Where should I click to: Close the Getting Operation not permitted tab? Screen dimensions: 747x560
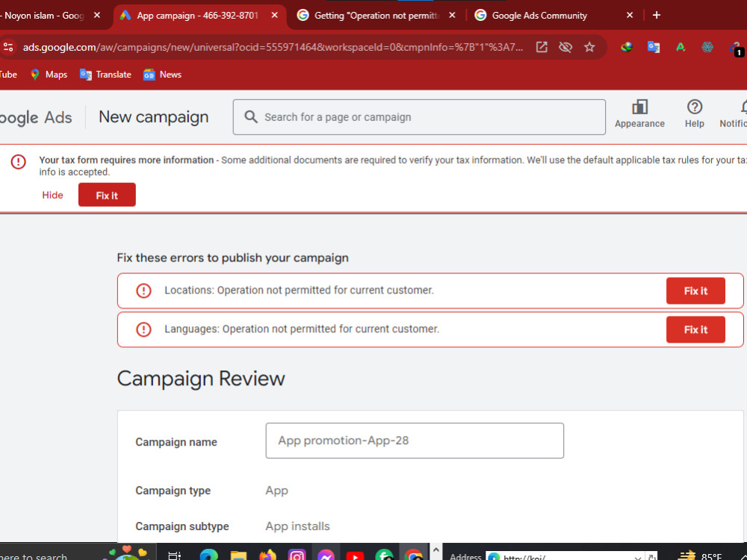(x=452, y=15)
